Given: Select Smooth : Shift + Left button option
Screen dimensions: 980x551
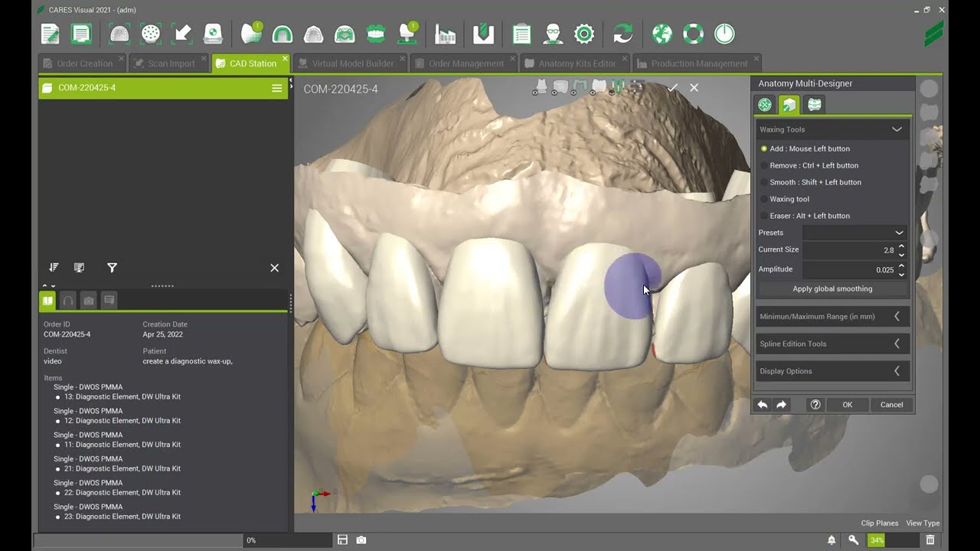Looking at the screenshot, I should point(810,182).
